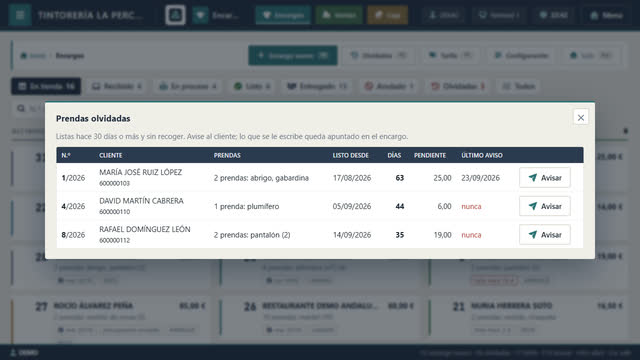Show the Entregado 11 tab
Image resolution: width=640 pixels, height=360 pixels.
317,86
